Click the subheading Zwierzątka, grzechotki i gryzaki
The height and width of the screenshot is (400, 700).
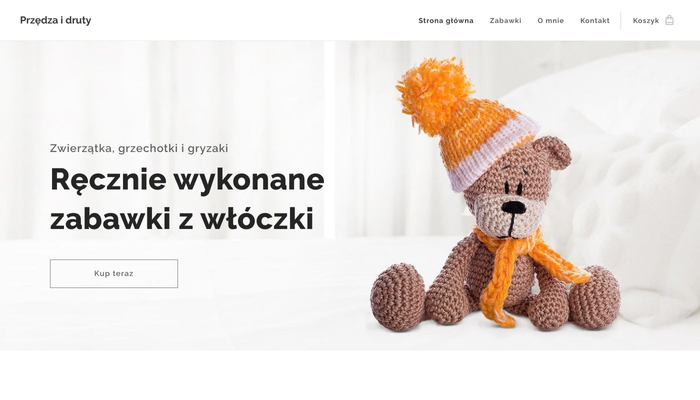click(139, 148)
